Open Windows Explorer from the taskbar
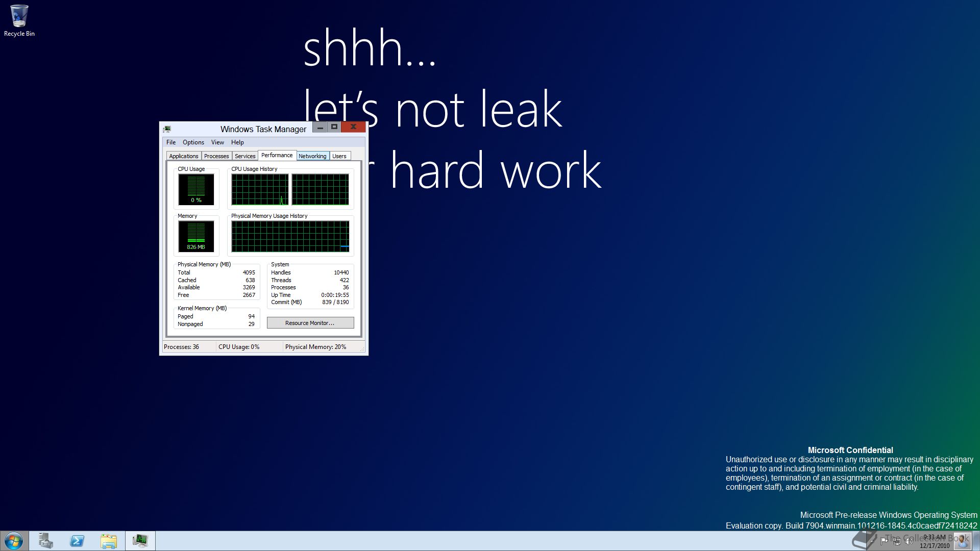 109,541
